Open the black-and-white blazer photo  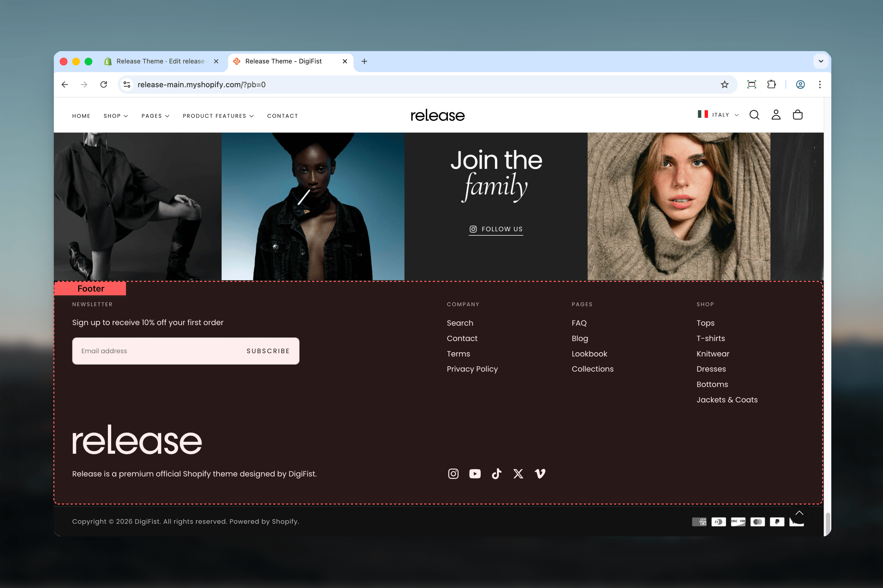pyautogui.click(x=138, y=206)
